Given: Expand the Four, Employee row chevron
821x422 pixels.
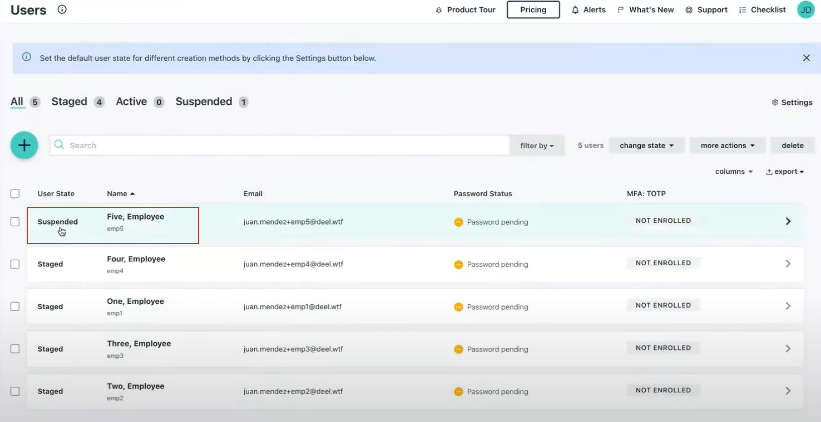Looking at the screenshot, I should [788, 264].
